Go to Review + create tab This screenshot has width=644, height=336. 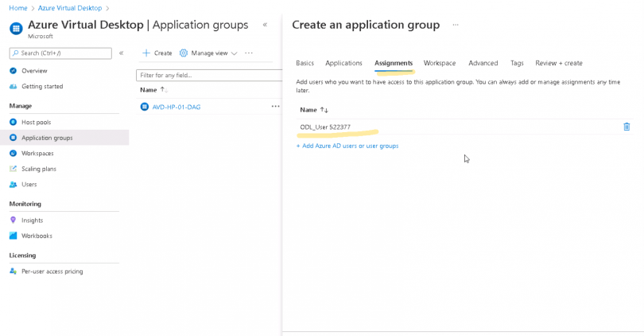click(x=559, y=63)
